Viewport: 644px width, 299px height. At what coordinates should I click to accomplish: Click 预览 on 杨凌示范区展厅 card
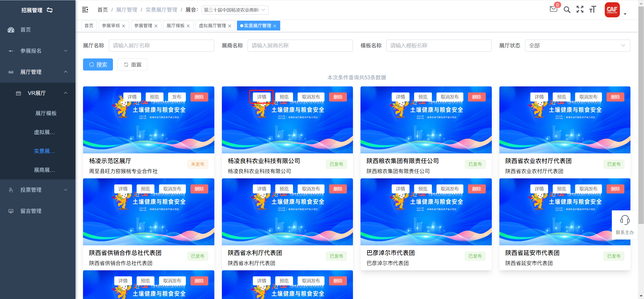coord(154,97)
